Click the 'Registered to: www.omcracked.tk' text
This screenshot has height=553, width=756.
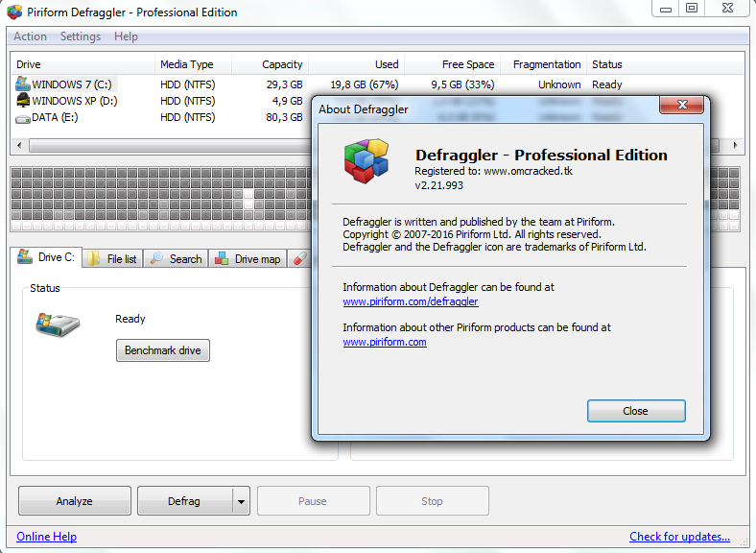point(494,171)
